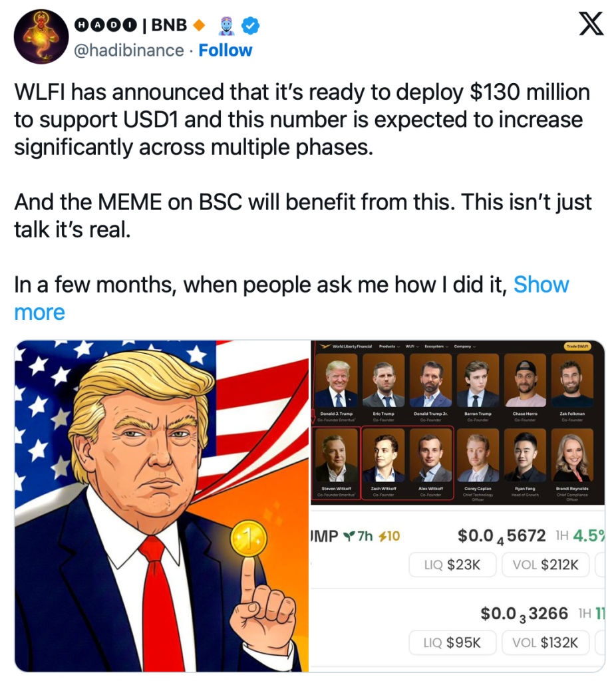The width and height of the screenshot is (616, 681).
Task: Click the orange diamond after BNB
Action: [199, 26]
